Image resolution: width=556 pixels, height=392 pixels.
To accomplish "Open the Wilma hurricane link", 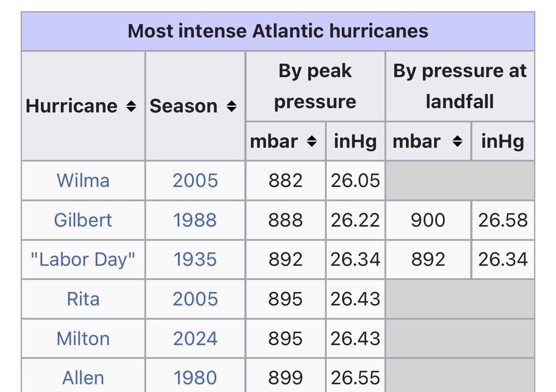I will pyautogui.click(x=83, y=180).
